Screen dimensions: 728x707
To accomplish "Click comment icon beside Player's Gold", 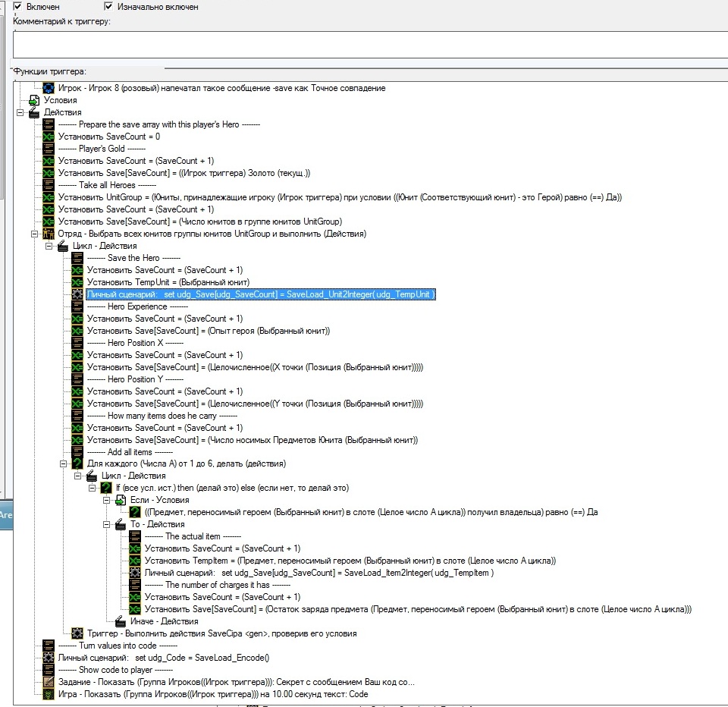I will click(x=49, y=149).
